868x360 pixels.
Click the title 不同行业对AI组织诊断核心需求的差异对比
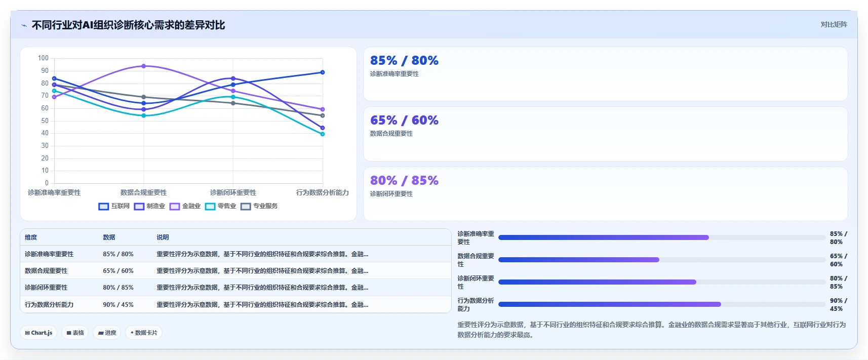point(128,25)
